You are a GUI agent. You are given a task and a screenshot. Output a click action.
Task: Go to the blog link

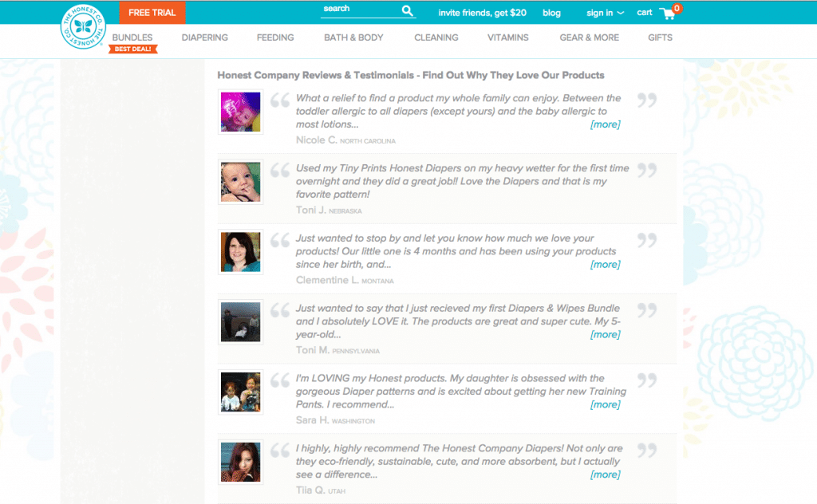[551, 13]
